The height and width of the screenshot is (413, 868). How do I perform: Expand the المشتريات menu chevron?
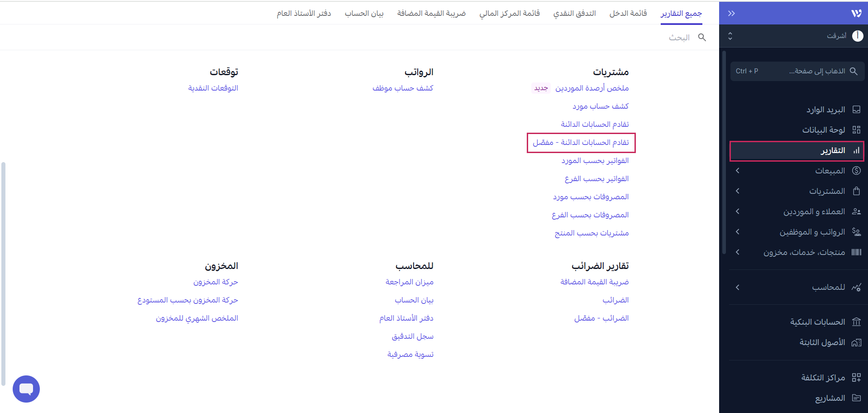coord(738,191)
